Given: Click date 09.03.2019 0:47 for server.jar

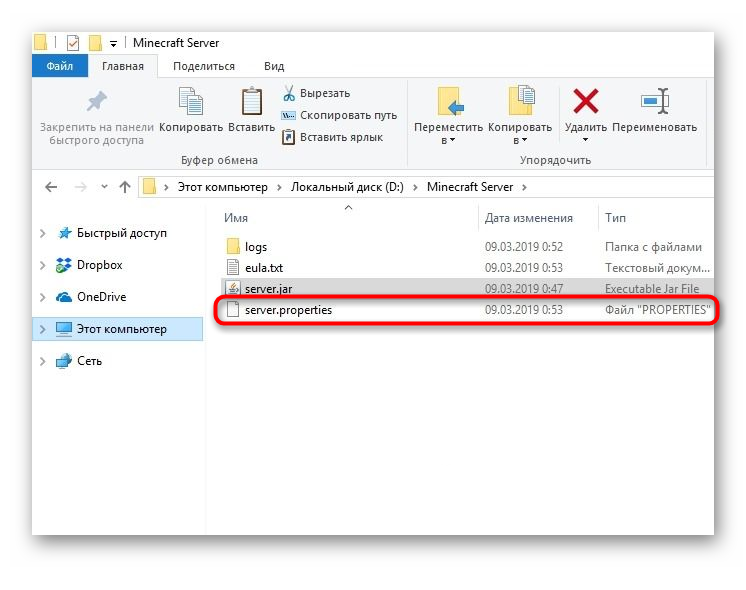Looking at the screenshot, I should [x=524, y=289].
